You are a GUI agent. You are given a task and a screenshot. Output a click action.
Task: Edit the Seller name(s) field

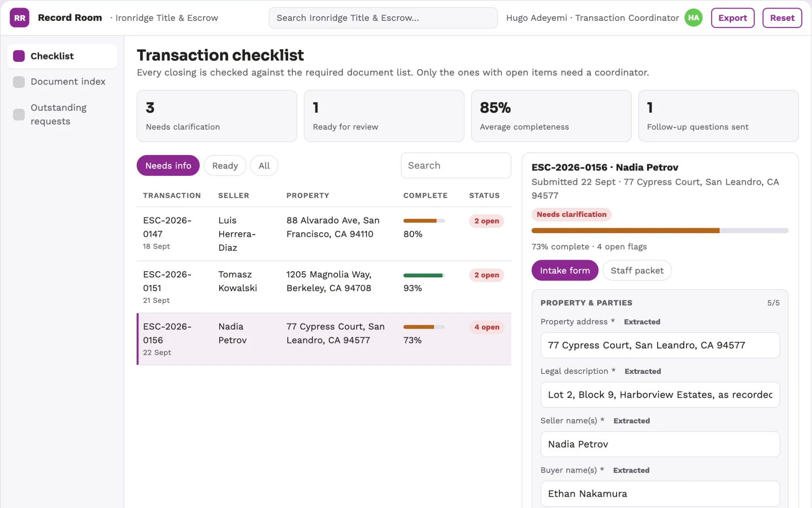tap(660, 444)
